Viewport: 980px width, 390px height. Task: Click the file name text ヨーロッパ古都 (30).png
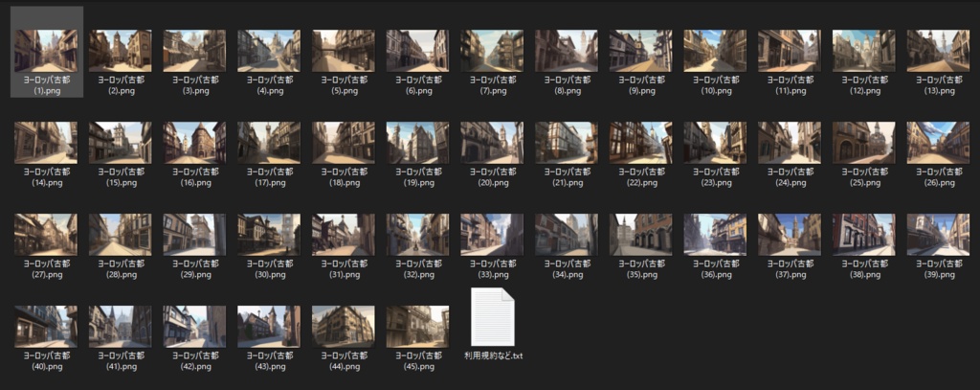coord(269,269)
